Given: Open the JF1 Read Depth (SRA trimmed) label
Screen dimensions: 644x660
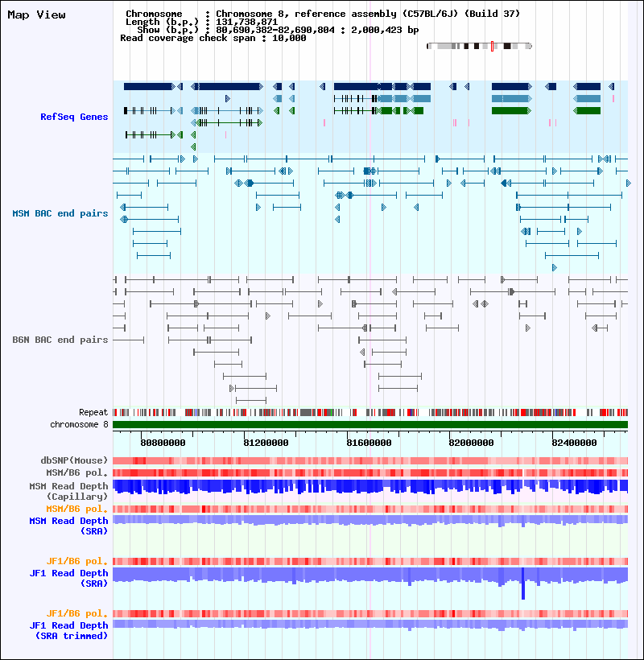Looking at the screenshot, I should point(68,630).
